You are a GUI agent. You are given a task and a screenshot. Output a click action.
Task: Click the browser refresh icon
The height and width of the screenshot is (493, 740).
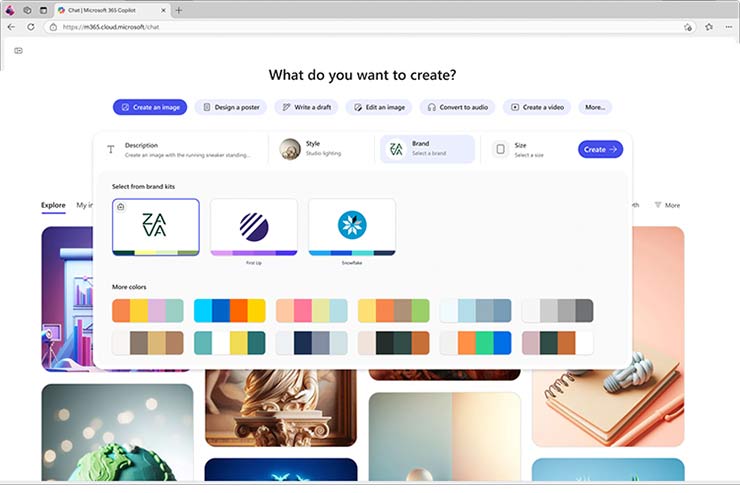pos(46,27)
